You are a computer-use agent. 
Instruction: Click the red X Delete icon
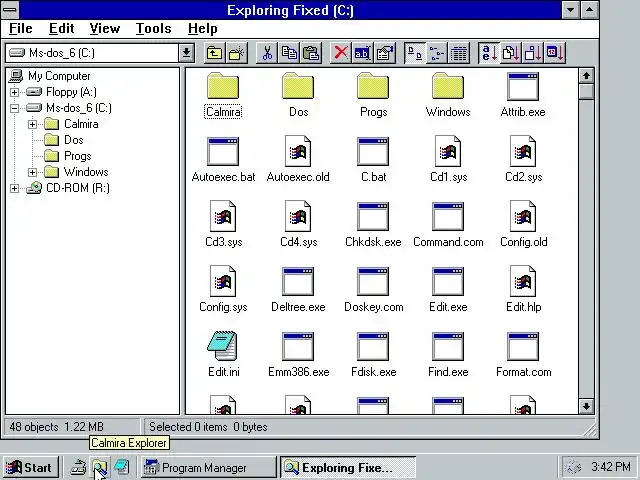point(341,53)
